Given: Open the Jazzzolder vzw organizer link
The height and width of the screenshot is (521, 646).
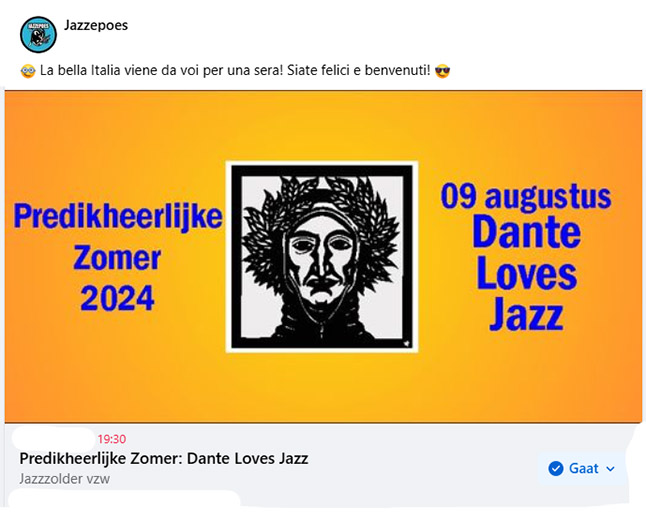Looking at the screenshot, I should [x=65, y=479].
